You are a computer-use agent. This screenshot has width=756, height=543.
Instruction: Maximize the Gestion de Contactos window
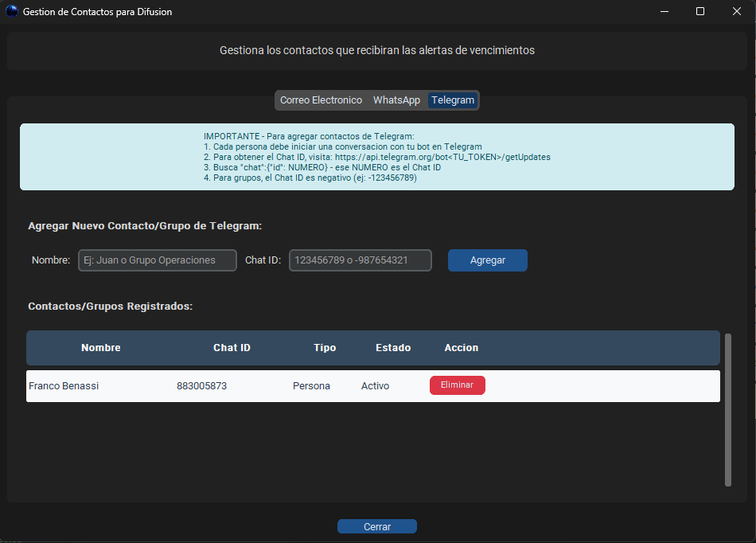coord(700,11)
